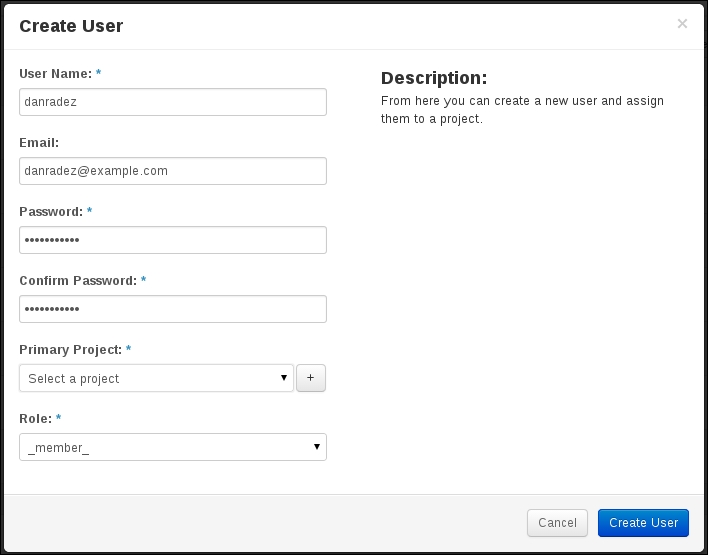708x555 pixels.
Task: Click the Password label text
Action: pos(51,212)
